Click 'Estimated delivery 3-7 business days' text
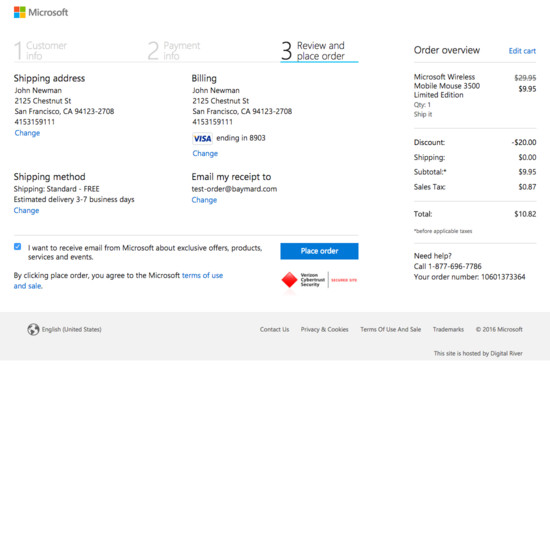Viewport: 550px width, 541px height. (x=74, y=200)
